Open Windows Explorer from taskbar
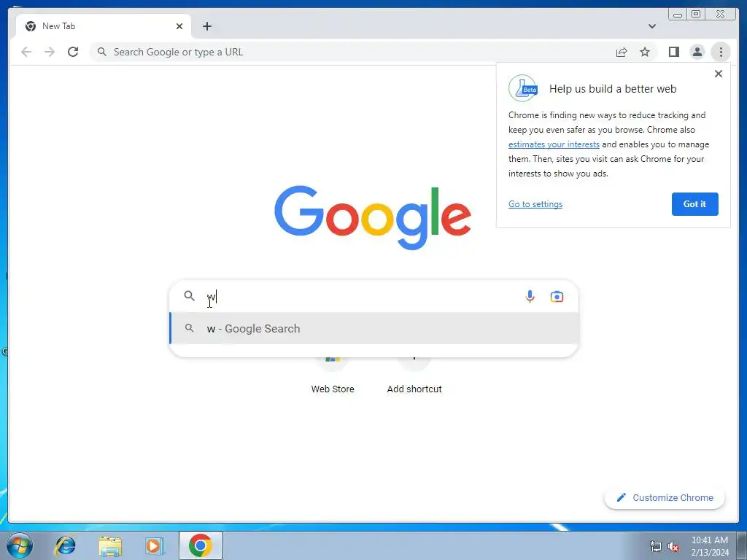The height and width of the screenshot is (560, 747). click(110, 546)
